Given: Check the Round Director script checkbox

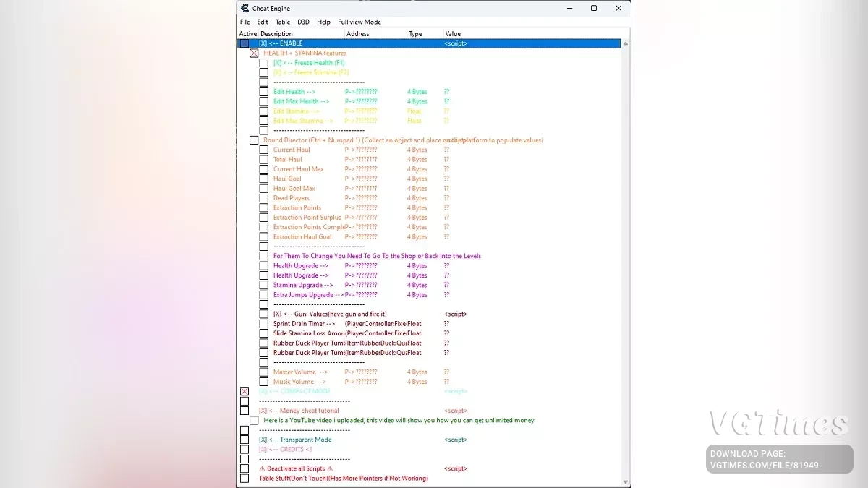Looking at the screenshot, I should (x=254, y=140).
